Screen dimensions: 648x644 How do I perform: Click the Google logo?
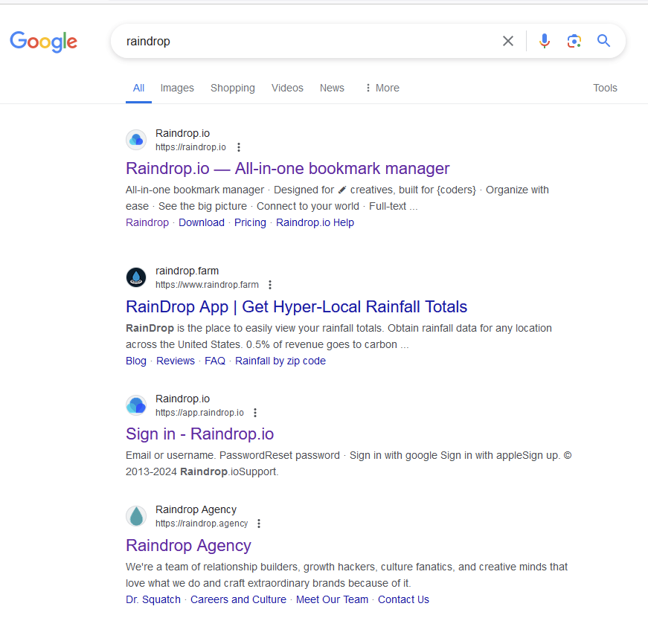click(x=43, y=41)
